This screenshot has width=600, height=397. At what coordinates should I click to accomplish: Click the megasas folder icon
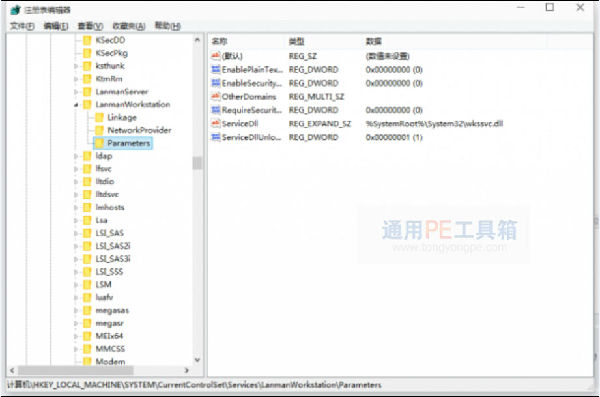[87, 310]
